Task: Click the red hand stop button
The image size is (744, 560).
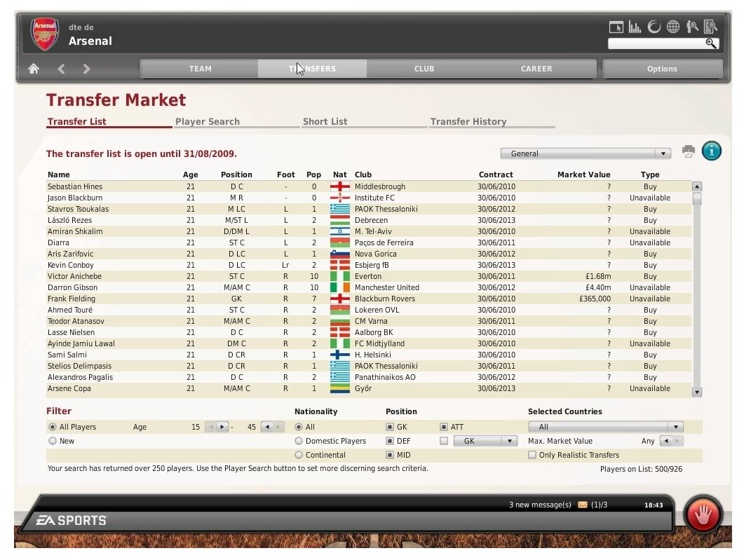Action: tap(703, 514)
